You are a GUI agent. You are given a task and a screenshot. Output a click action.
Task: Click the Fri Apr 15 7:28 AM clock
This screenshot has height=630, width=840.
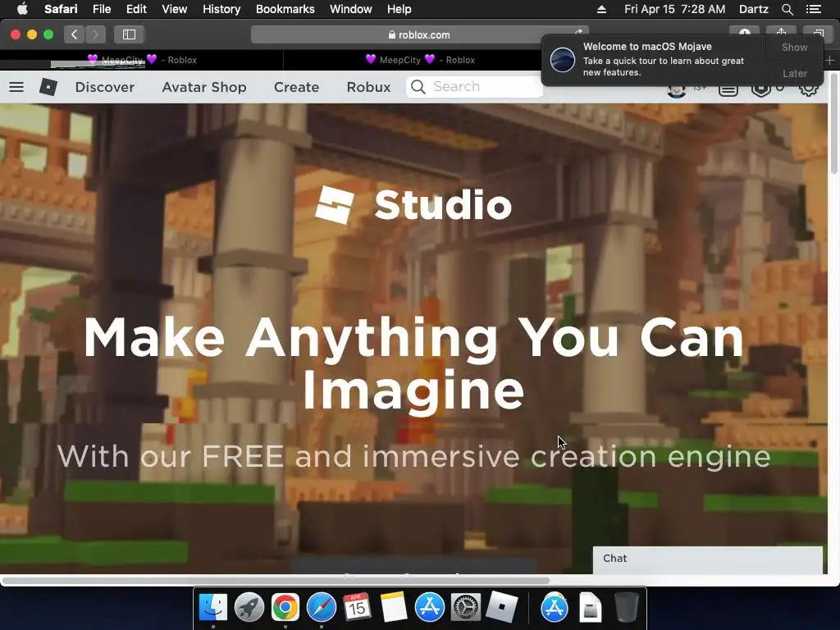(x=674, y=9)
